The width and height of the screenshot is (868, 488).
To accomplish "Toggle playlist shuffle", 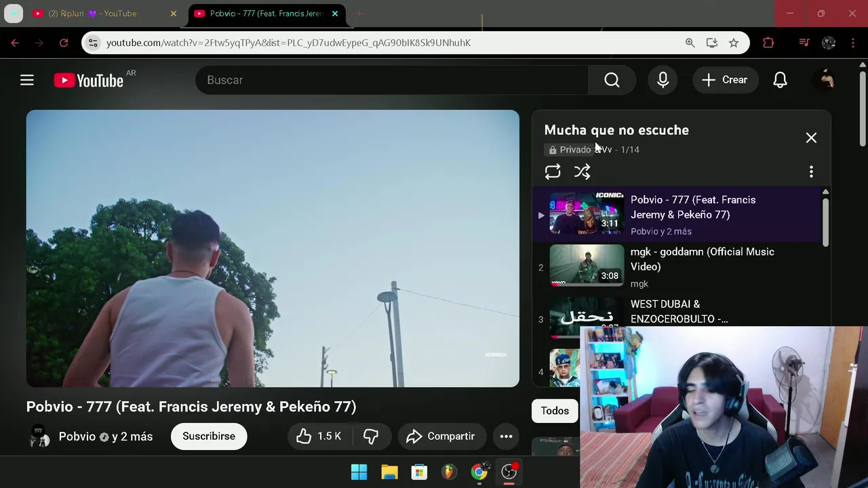I will (583, 171).
